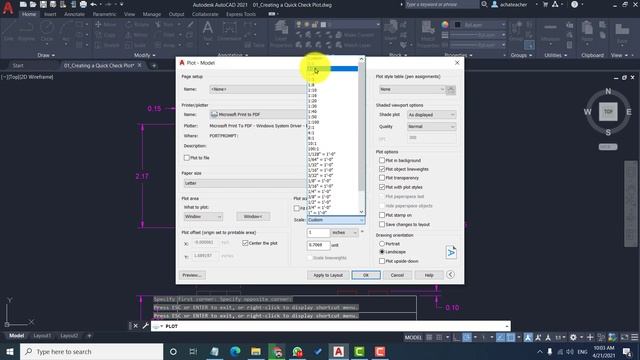Viewport: 640px width, 360px height.
Task: Open Microsoft Edge from taskbar
Action: point(235,351)
